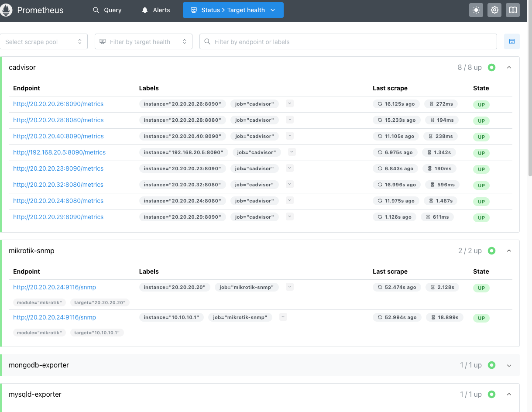This screenshot has width=532, height=412.
Task: Click UP state badge for 20.20.20.29:8090
Action: point(481,217)
